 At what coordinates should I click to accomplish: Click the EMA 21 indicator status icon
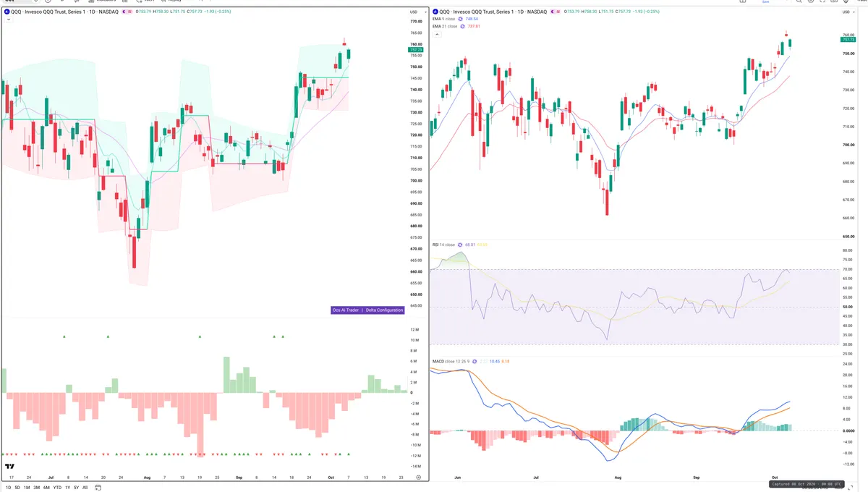point(464,26)
